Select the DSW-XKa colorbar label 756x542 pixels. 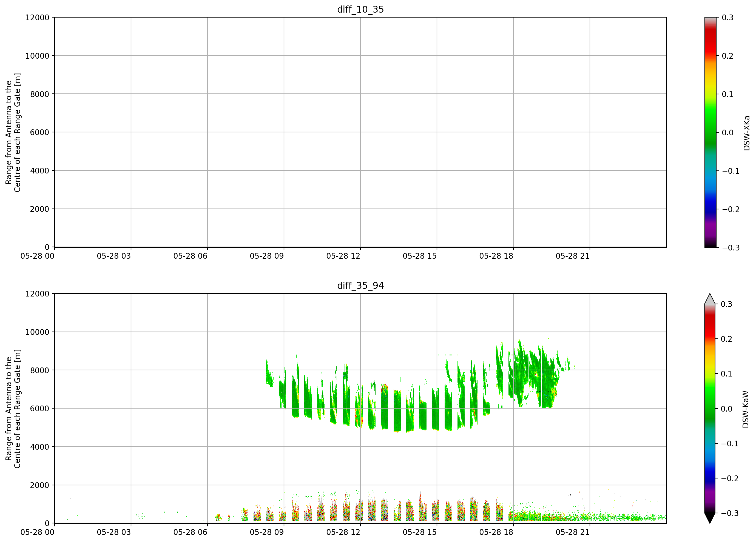(x=746, y=133)
